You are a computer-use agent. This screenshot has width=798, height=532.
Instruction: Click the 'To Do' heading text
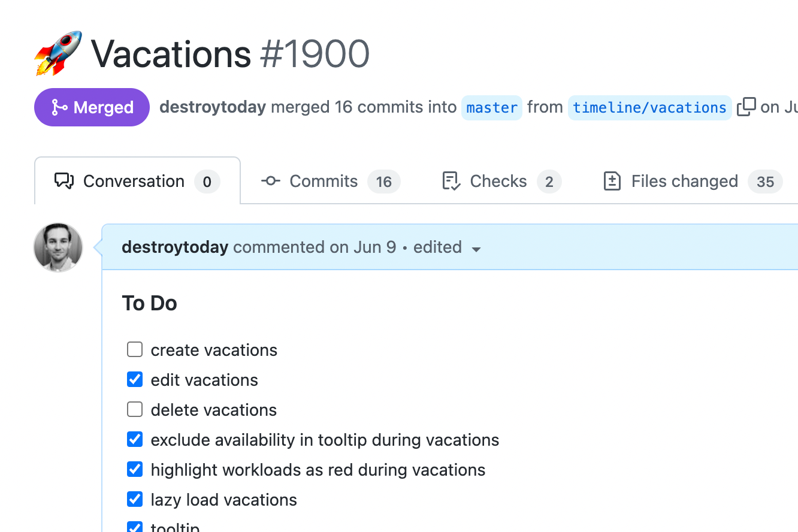(150, 303)
